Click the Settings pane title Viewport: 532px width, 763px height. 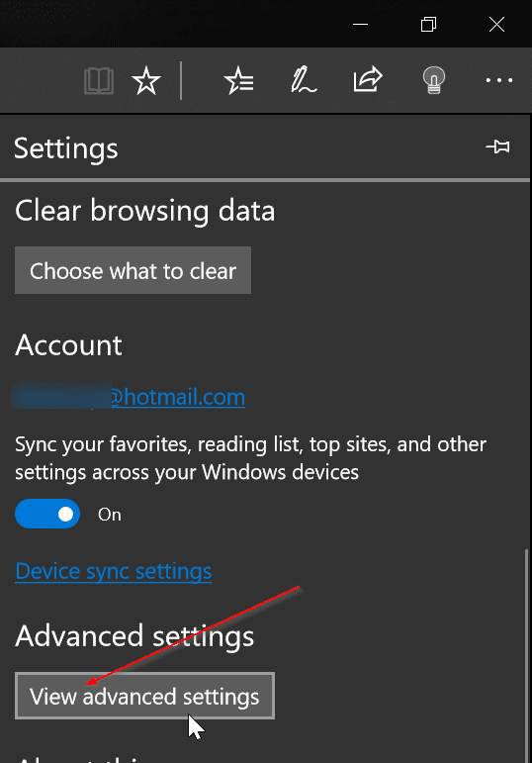[66, 148]
